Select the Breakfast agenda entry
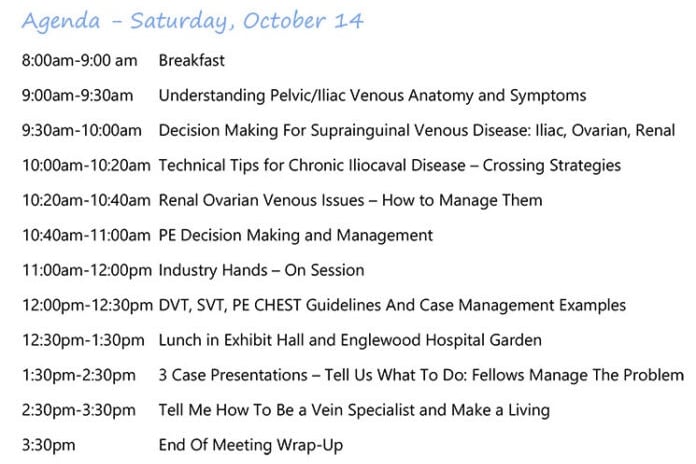Image resolution: width=696 pixels, height=464 pixels. pyautogui.click(x=192, y=60)
